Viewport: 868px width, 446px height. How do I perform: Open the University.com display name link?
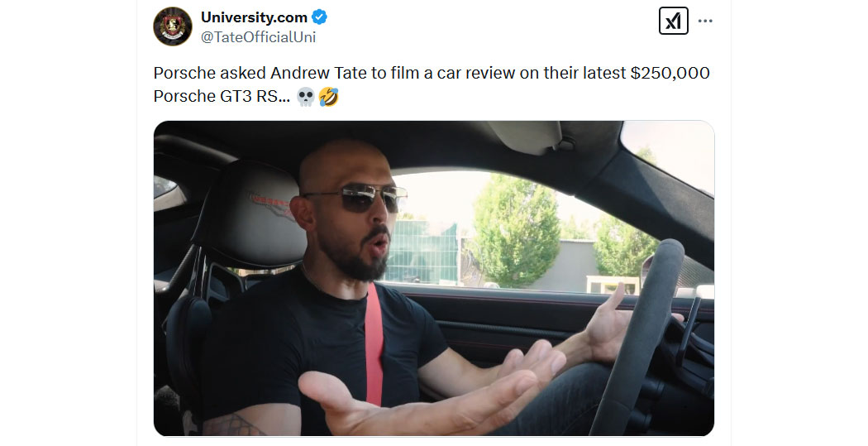pyautogui.click(x=254, y=17)
